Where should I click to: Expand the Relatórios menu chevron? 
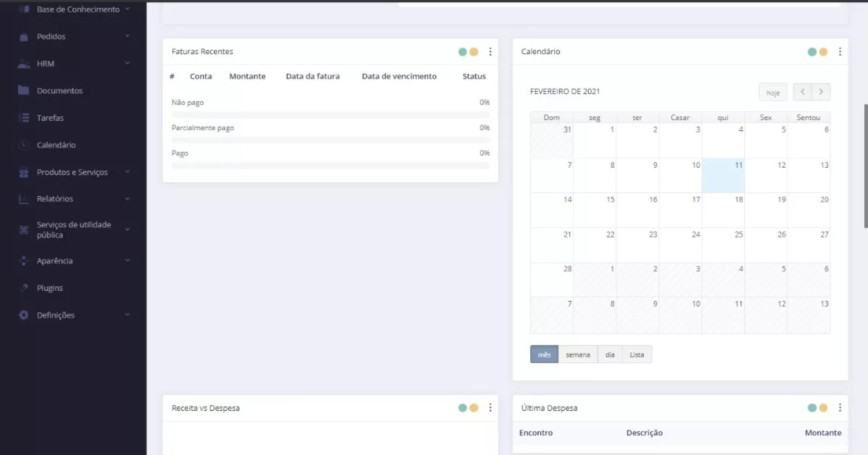click(x=127, y=199)
